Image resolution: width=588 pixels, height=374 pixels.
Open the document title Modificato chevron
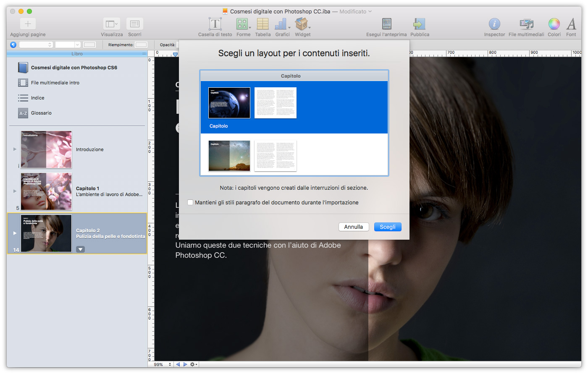pos(370,12)
